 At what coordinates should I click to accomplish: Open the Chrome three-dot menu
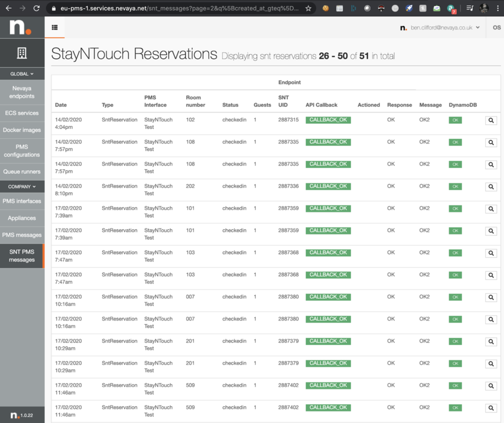497,8
